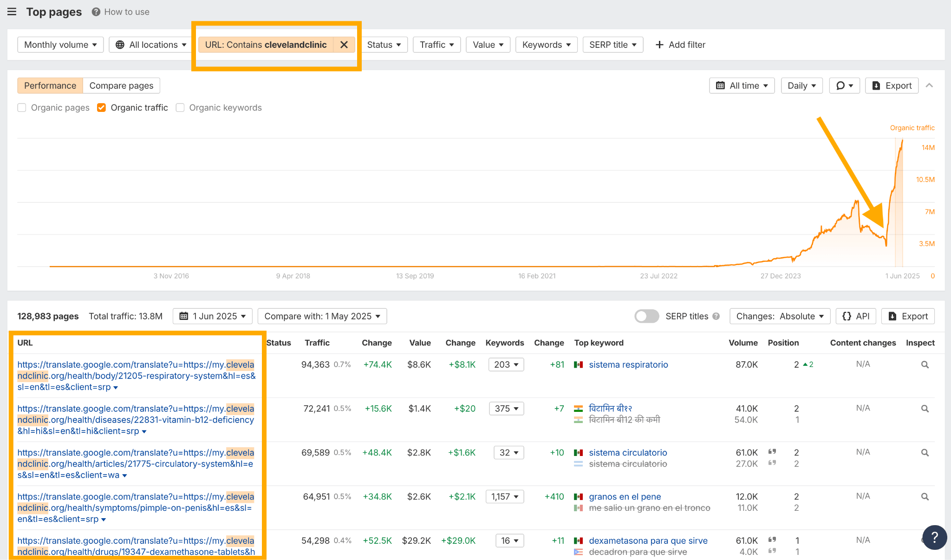
Task: Inspect the respiratory-system row via magnifier icon
Action: pyautogui.click(x=925, y=365)
